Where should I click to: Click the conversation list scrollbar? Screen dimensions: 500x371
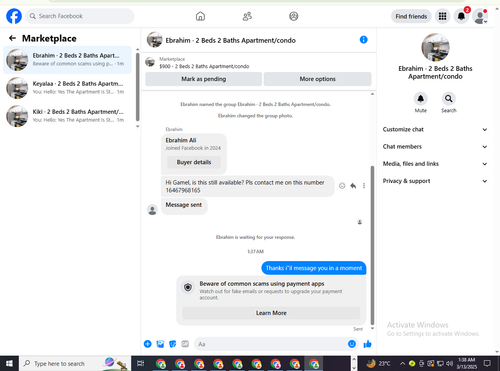click(138, 87)
